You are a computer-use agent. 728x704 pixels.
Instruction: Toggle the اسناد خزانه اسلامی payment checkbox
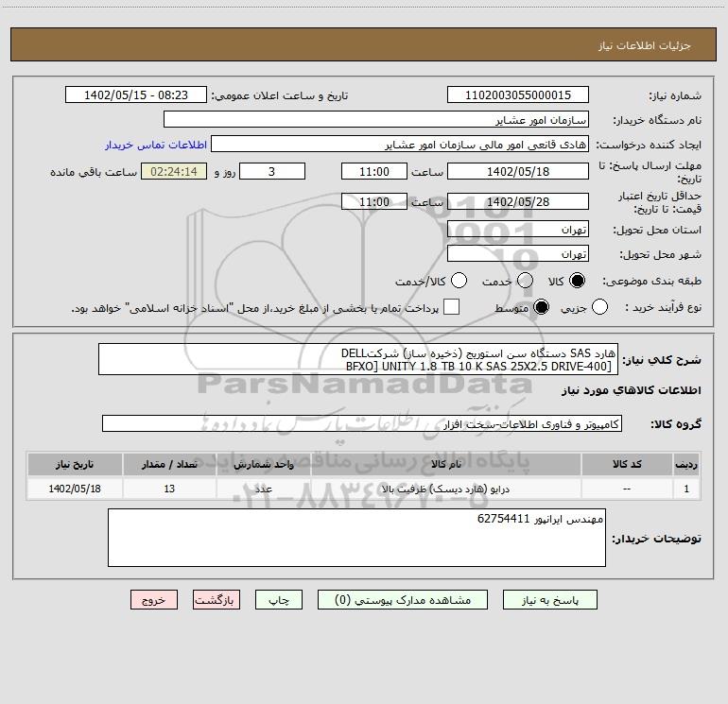tap(451, 307)
